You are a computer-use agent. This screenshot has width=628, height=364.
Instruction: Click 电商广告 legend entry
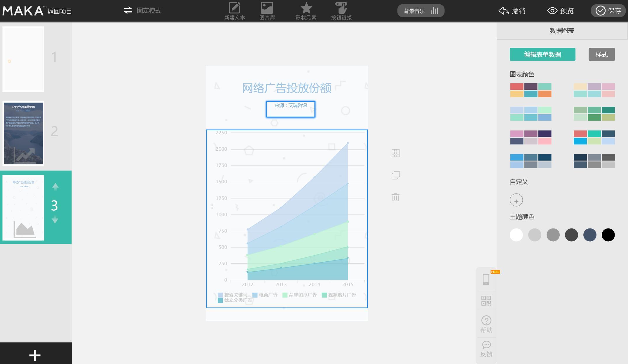(265, 295)
